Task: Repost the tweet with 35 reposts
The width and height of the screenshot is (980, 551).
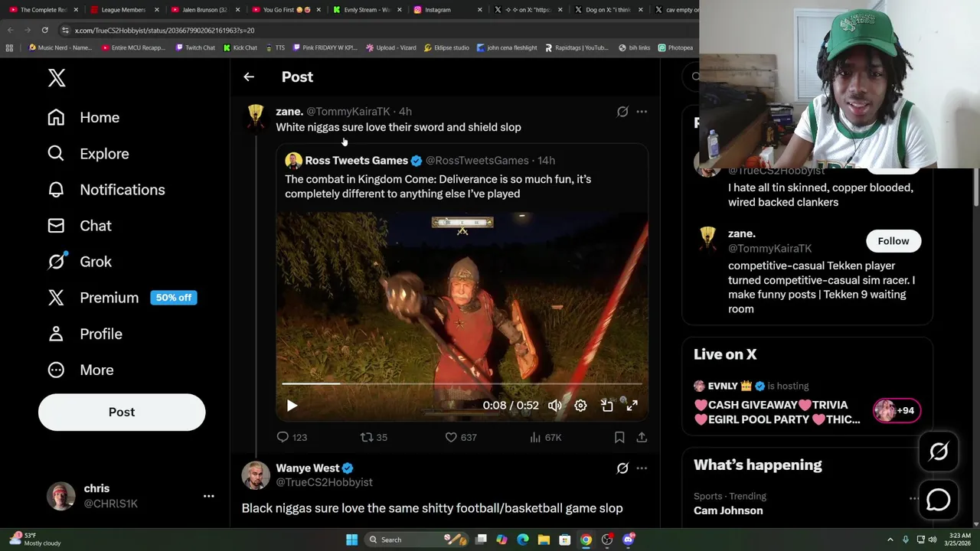Action: [x=374, y=437]
